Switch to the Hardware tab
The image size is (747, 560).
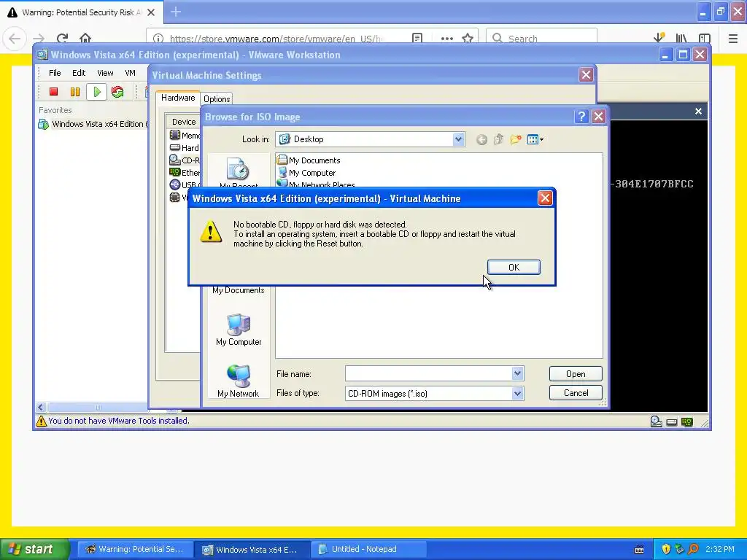coord(178,98)
